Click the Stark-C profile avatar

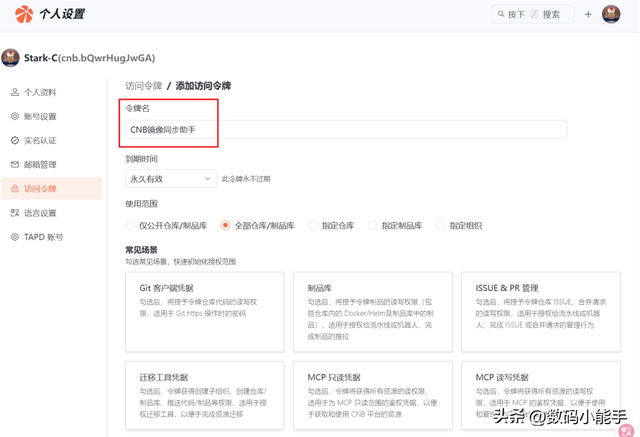coord(10,58)
